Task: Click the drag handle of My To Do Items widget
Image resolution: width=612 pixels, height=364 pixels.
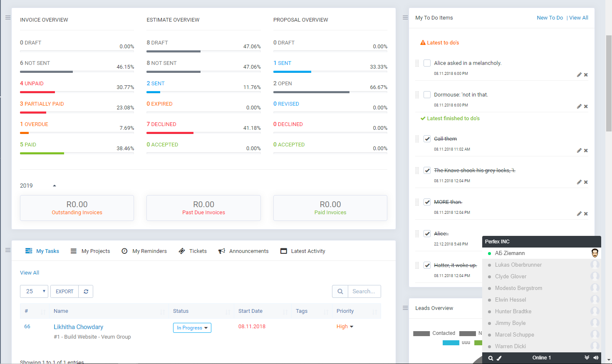Action: click(405, 17)
